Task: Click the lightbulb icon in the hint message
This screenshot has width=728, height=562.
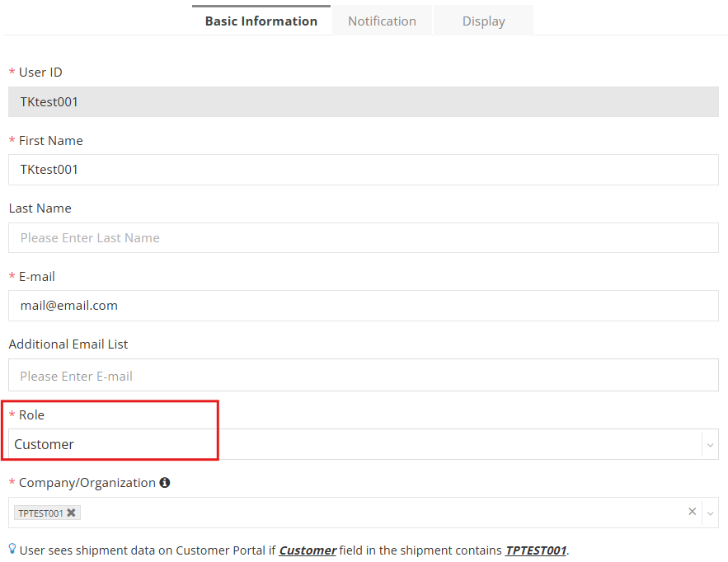Action: pos(13,550)
